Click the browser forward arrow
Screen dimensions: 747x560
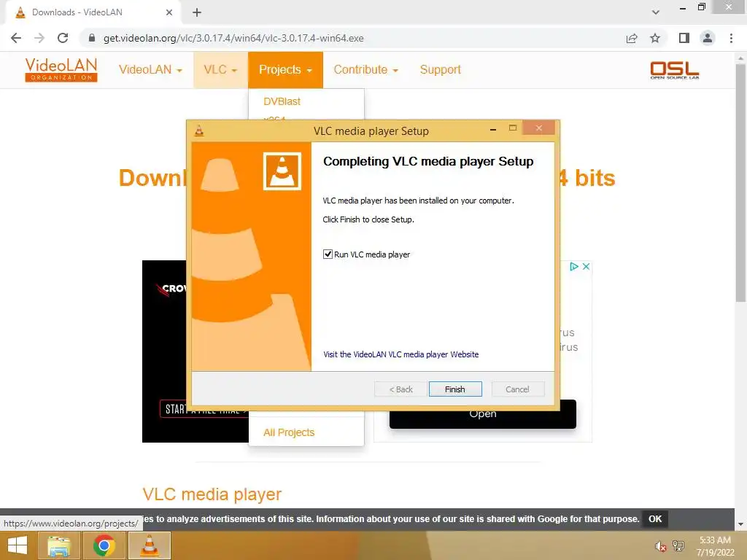(39, 38)
